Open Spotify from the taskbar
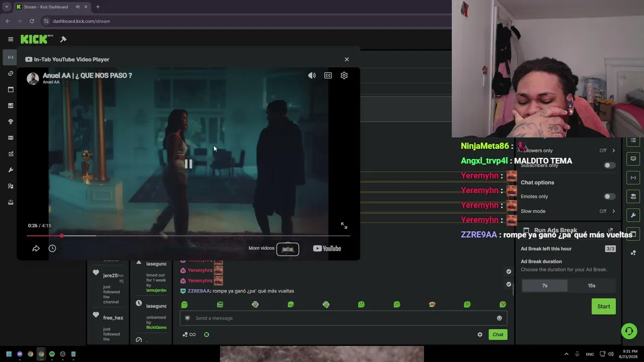This screenshot has width=644, height=362. 52,354
